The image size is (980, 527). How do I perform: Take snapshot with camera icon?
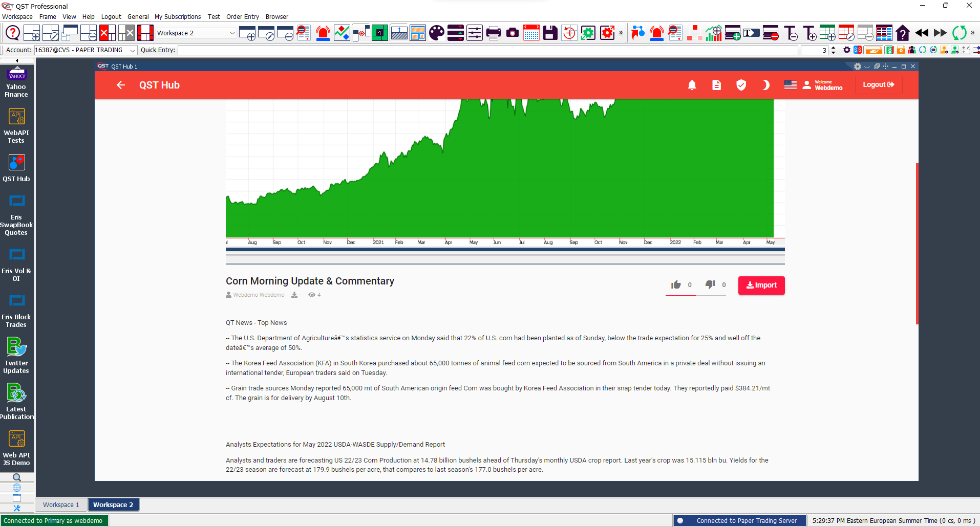pos(512,33)
